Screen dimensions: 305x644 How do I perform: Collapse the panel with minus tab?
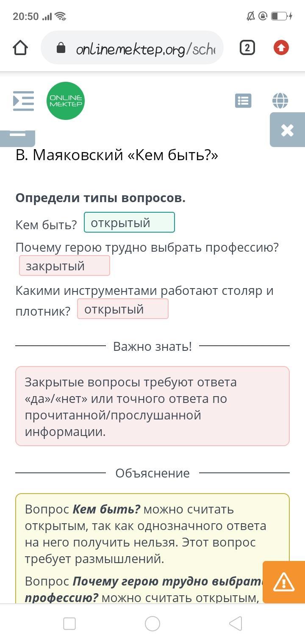tap(17, 136)
